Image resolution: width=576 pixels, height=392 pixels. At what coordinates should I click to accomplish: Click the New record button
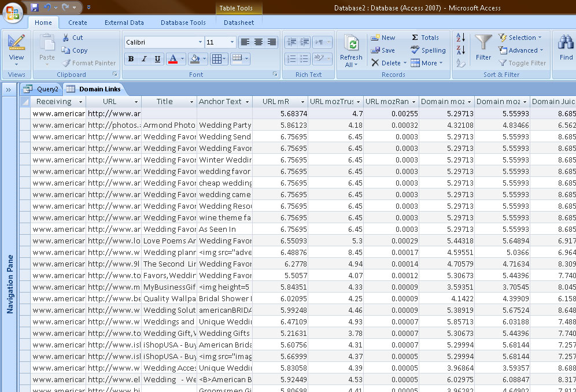383,38
